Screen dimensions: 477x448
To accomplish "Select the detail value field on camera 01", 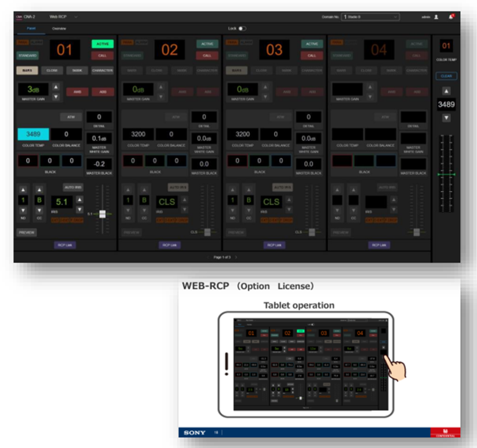I will coord(99,117).
